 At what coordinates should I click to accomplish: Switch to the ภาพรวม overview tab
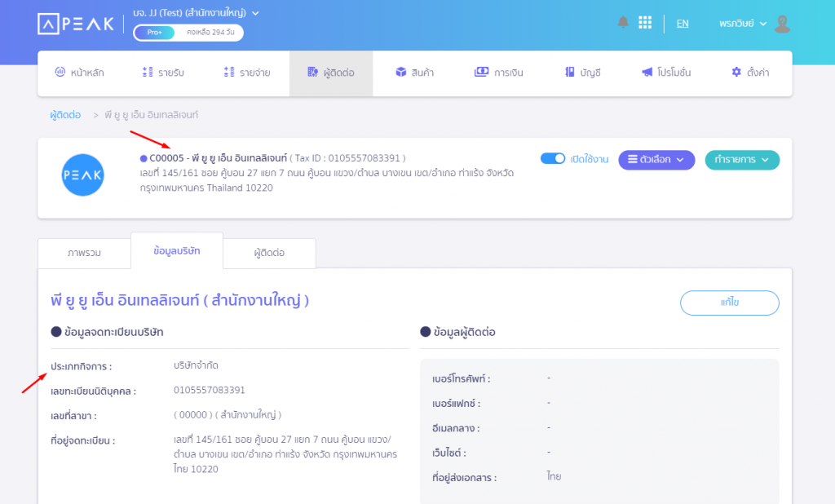point(84,253)
